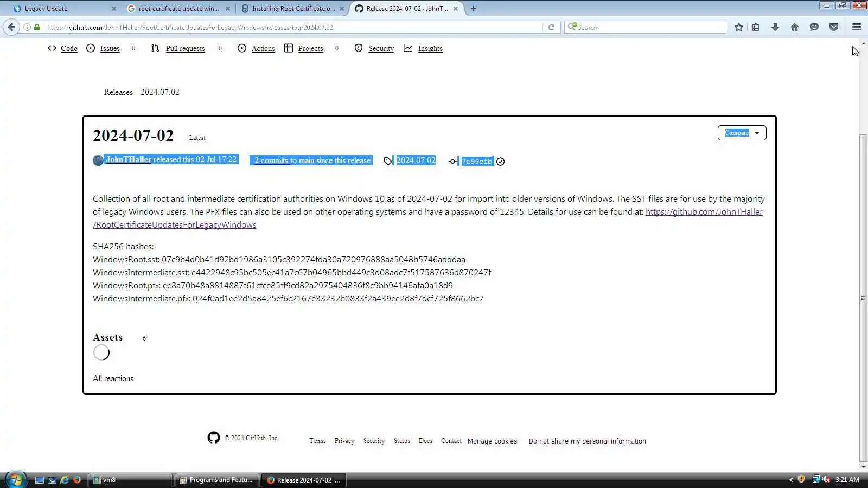The height and width of the screenshot is (488, 868).
Task: Click the GitHub logo in the footer
Action: tap(214, 438)
